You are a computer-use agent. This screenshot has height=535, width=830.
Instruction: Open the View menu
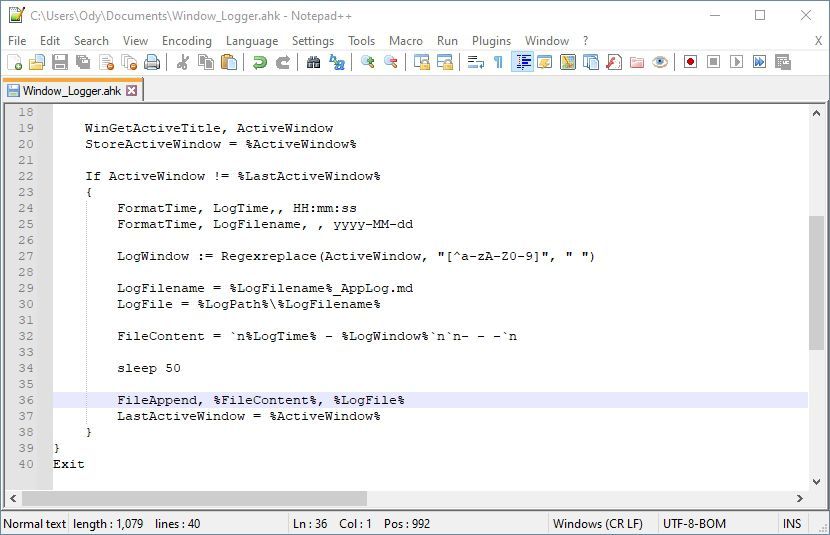pos(135,41)
